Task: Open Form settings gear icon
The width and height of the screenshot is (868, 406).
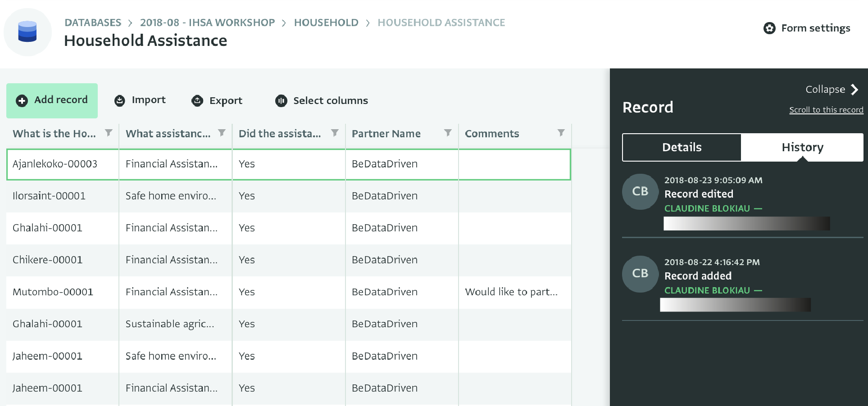Action: [769, 28]
